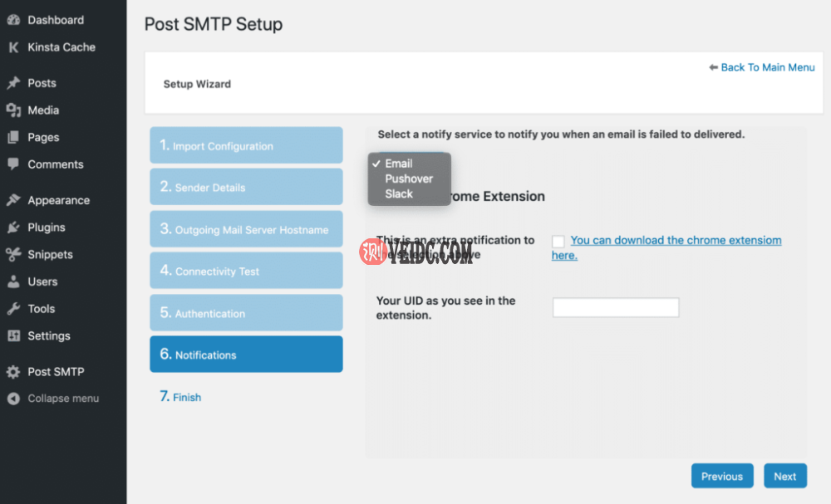Open the chrome extension download link
This screenshot has height=504, width=831.
666,247
